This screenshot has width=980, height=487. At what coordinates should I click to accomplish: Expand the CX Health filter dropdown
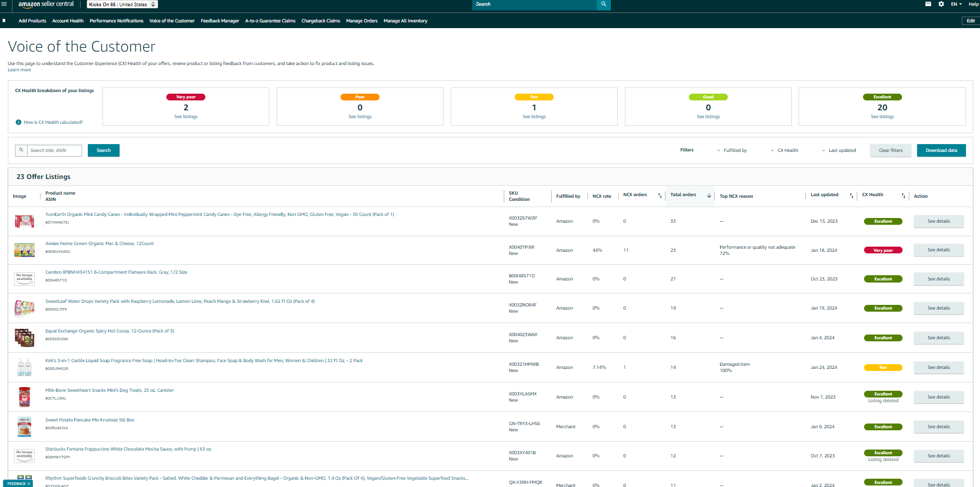click(x=785, y=150)
